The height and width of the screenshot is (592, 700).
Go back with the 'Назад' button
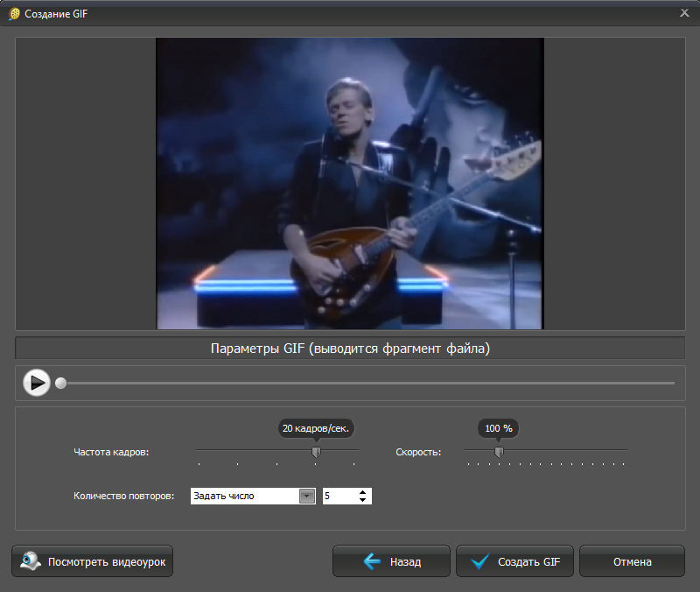(391, 561)
